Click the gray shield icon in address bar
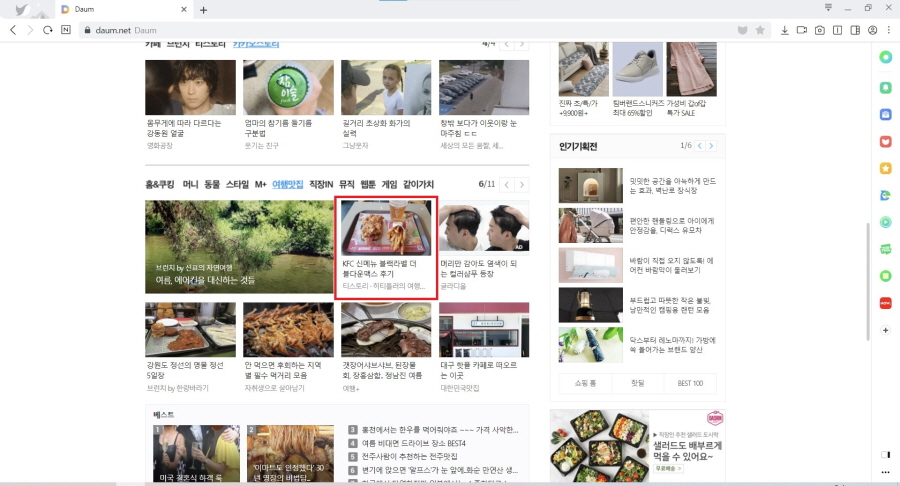Viewport: 900px width, 486px height. tap(742, 30)
